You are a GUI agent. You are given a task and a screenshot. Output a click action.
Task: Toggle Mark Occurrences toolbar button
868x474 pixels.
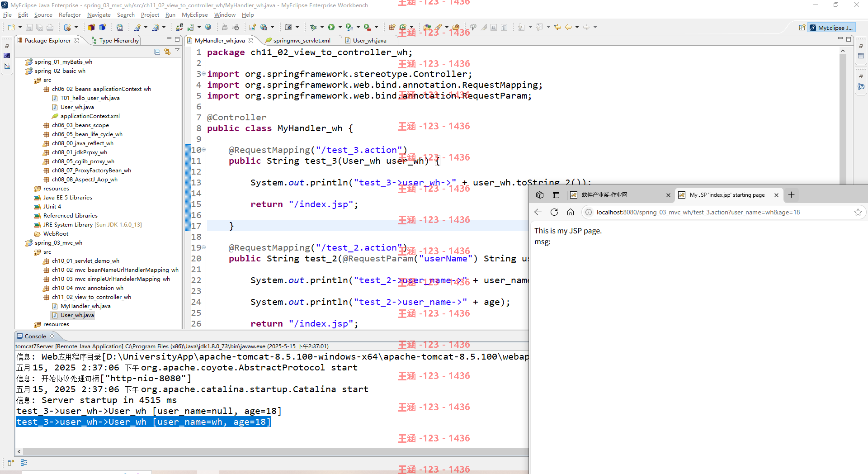[x=484, y=27]
